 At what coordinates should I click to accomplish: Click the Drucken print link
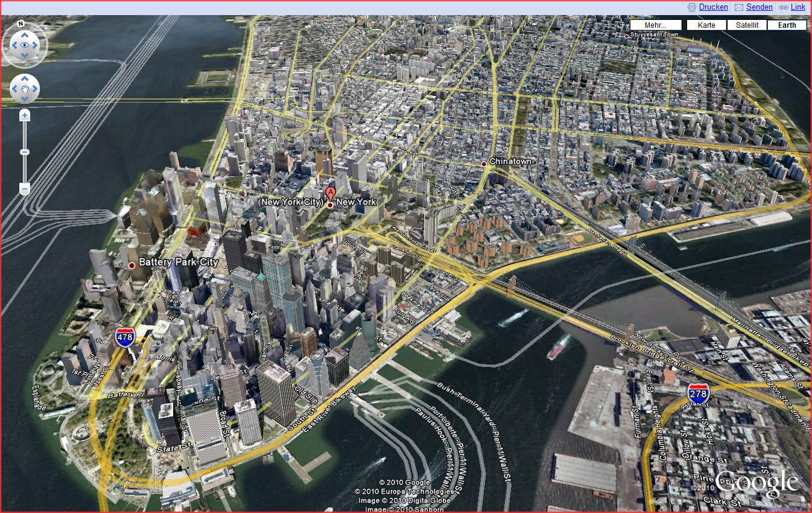[x=713, y=7]
